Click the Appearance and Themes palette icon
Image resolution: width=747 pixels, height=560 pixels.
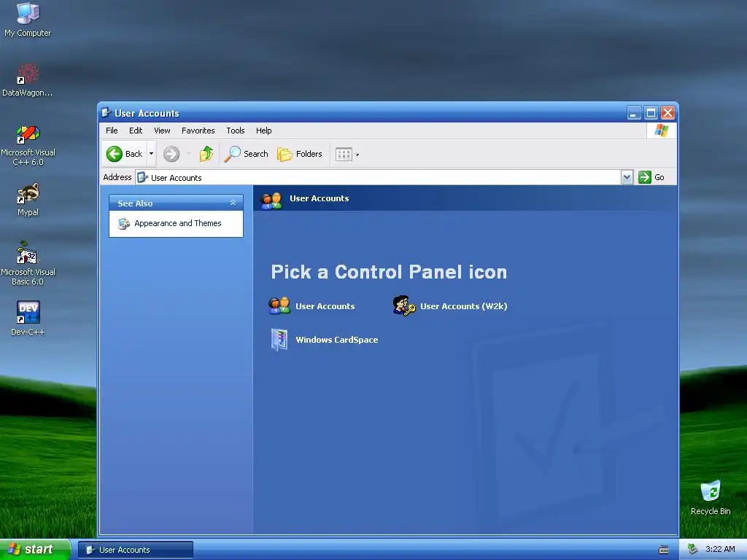(124, 223)
